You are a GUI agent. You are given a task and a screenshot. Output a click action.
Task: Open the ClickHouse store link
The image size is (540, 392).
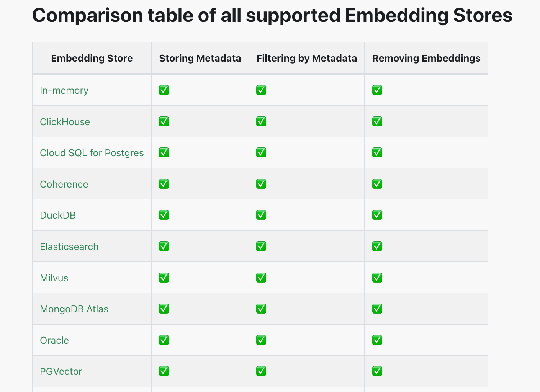[x=65, y=122]
